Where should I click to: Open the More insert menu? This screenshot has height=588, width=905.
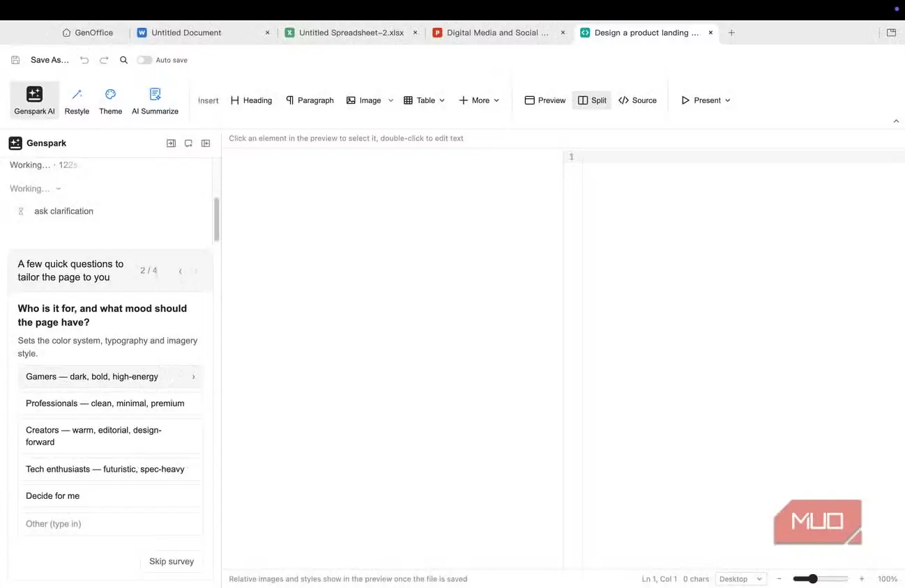(x=479, y=100)
